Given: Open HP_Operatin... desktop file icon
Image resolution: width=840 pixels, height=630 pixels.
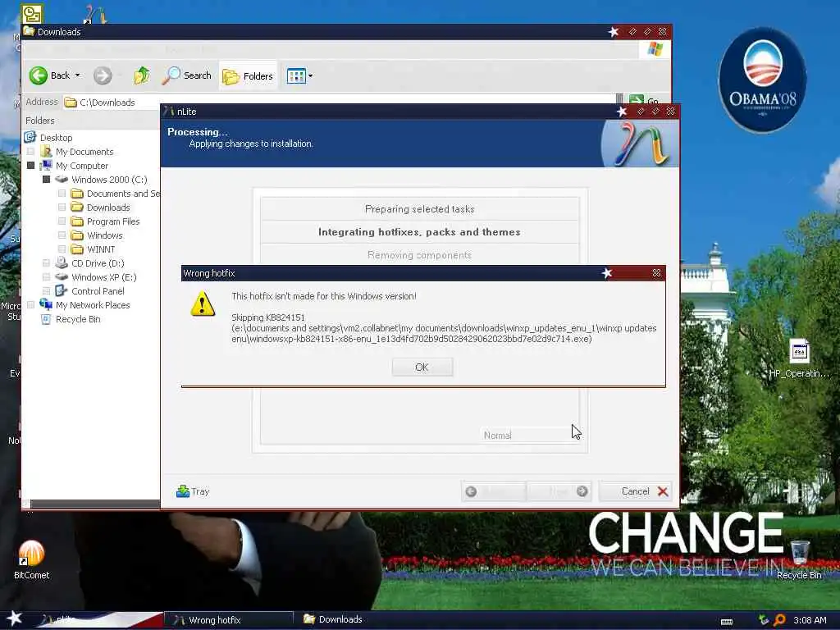Looking at the screenshot, I should click(x=799, y=358).
